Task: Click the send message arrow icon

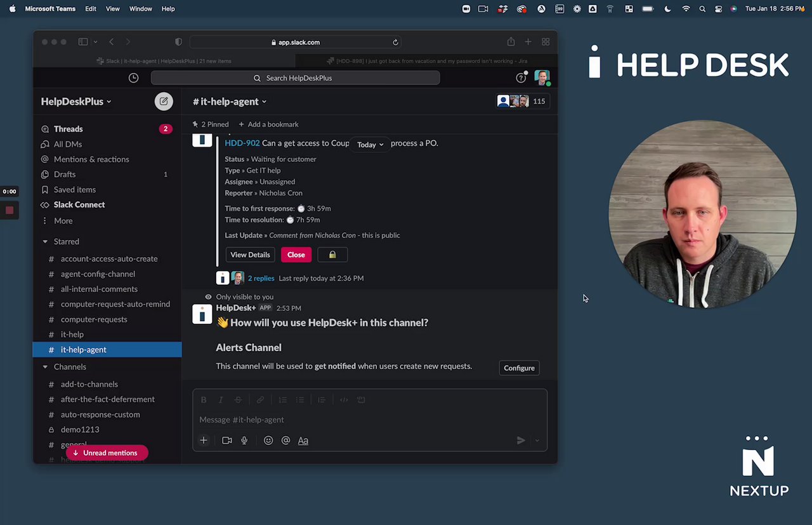Action: pos(521,440)
